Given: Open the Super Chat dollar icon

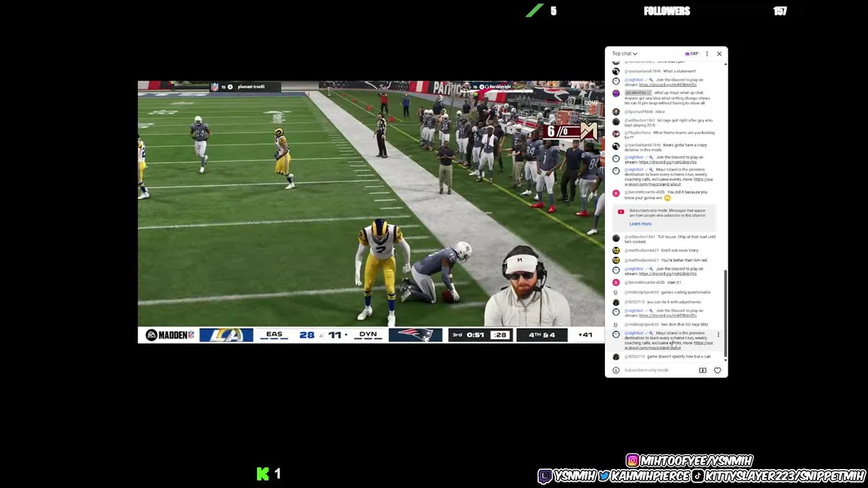Looking at the screenshot, I should 703,370.
